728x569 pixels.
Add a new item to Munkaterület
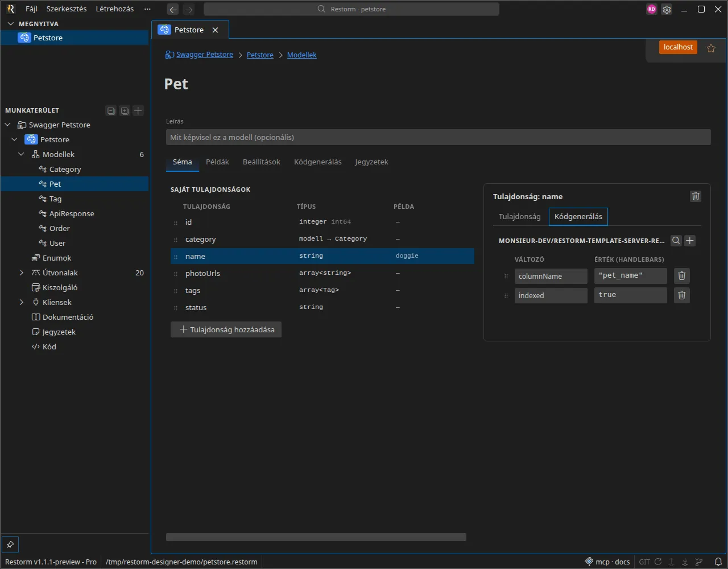click(138, 111)
